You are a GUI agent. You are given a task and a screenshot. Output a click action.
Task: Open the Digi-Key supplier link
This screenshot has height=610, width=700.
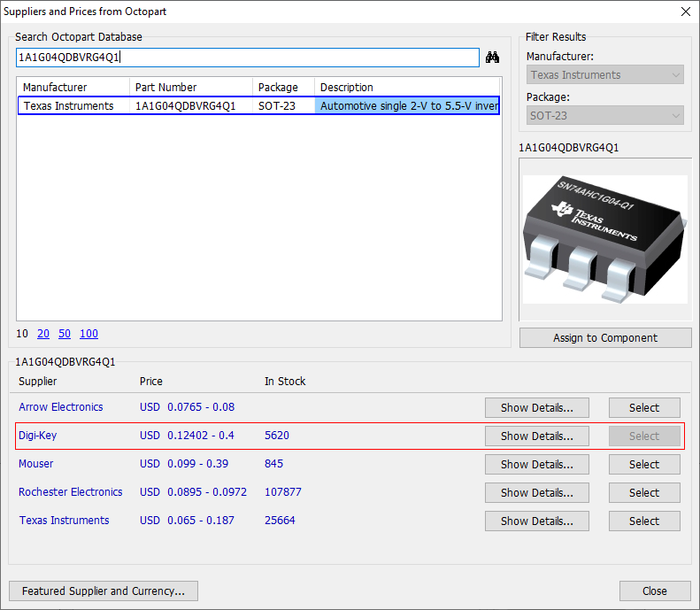[37, 436]
